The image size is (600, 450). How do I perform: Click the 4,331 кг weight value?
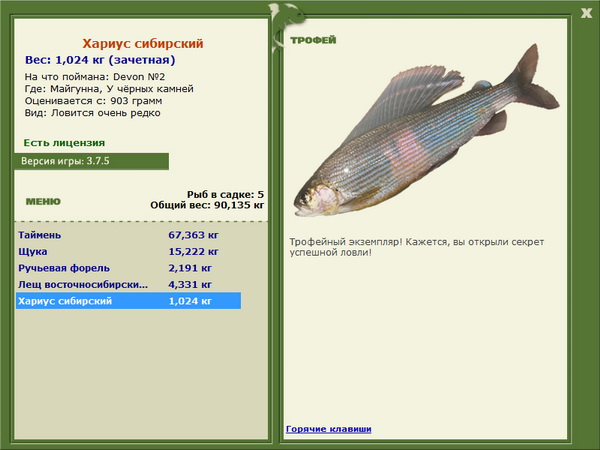(x=190, y=284)
